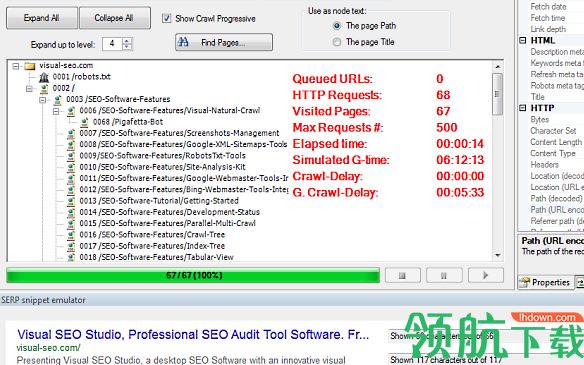Click the page icon of 0007 Screenshots-Management

(71, 133)
